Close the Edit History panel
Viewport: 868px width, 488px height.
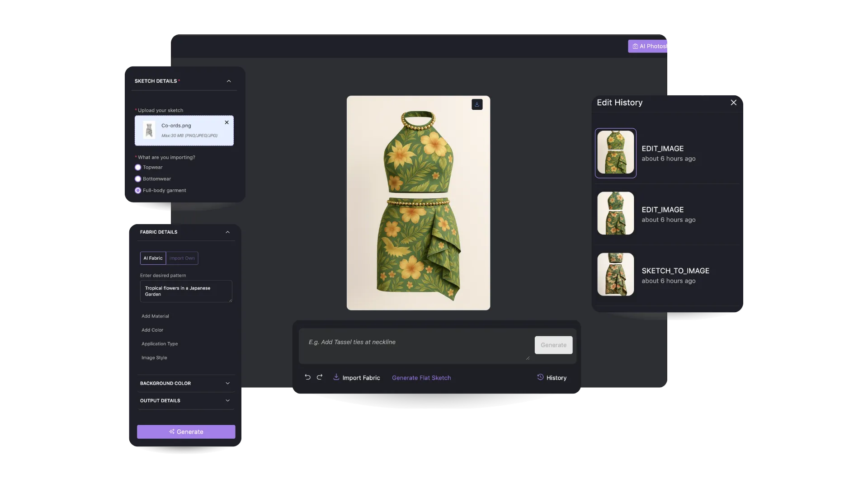pyautogui.click(x=733, y=103)
